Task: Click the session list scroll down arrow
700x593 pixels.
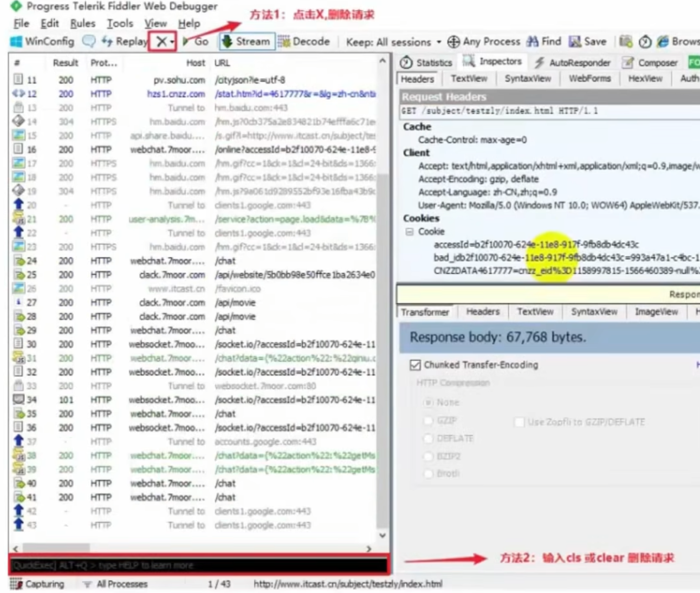Action: click(383, 536)
